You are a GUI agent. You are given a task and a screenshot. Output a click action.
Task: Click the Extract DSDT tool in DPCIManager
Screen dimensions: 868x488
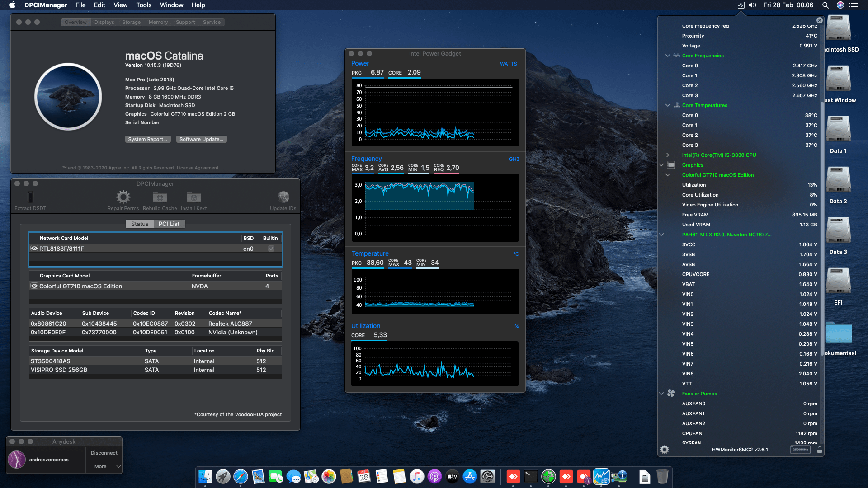point(30,201)
